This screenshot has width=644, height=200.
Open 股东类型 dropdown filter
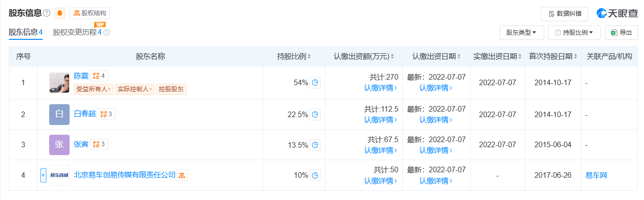coord(521,32)
